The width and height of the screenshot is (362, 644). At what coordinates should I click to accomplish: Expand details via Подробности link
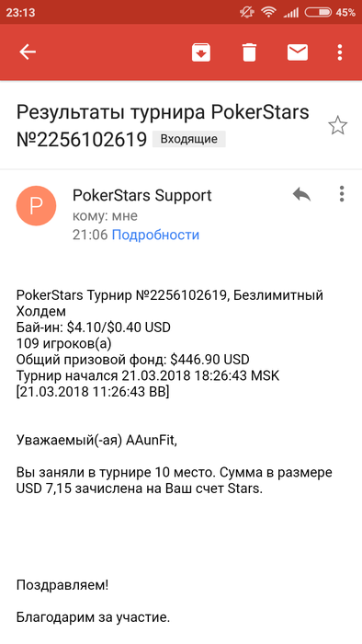point(155,235)
